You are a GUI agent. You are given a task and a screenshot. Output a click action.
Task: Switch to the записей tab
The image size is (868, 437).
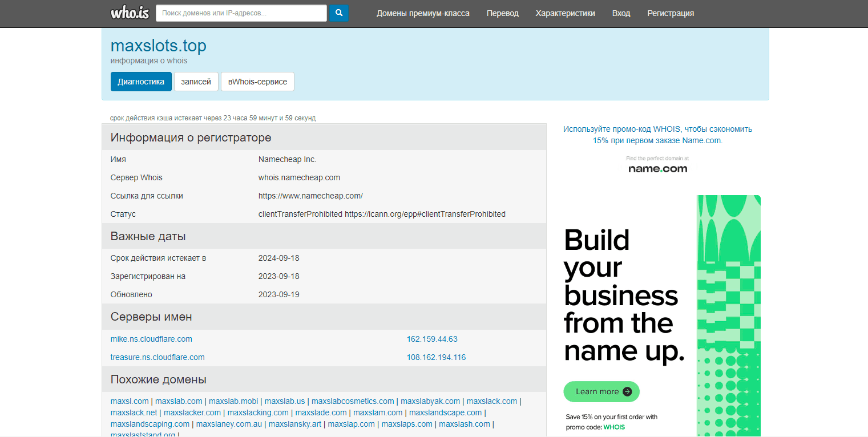click(196, 82)
